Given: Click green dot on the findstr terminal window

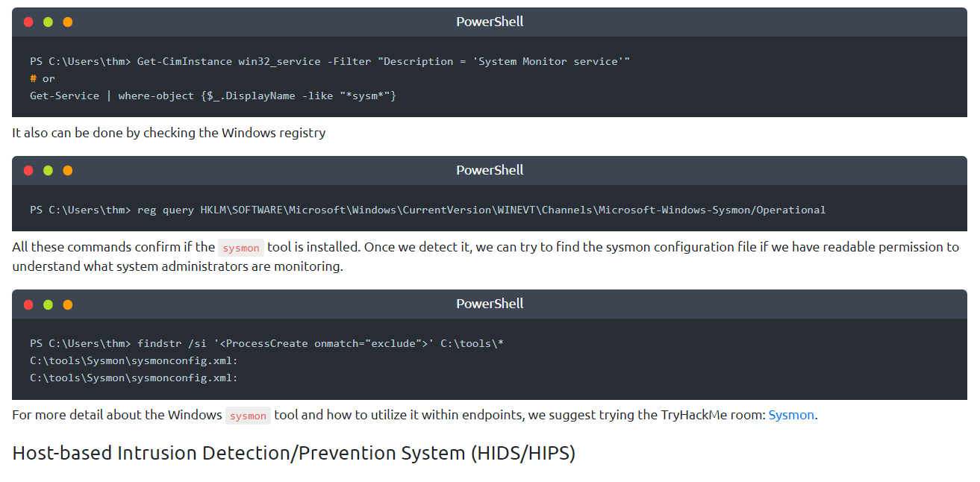Looking at the screenshot, I should click(x=48, y=304).
